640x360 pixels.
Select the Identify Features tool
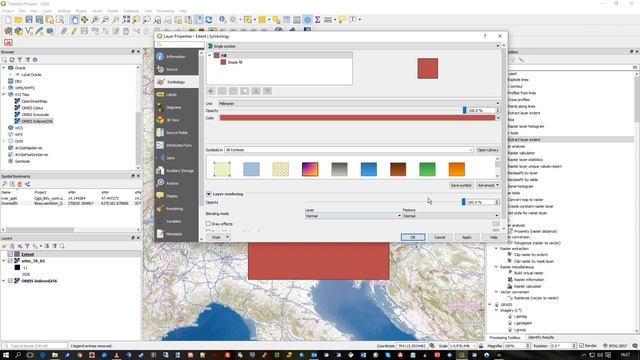pyautogui.click(x=222, y=20)
